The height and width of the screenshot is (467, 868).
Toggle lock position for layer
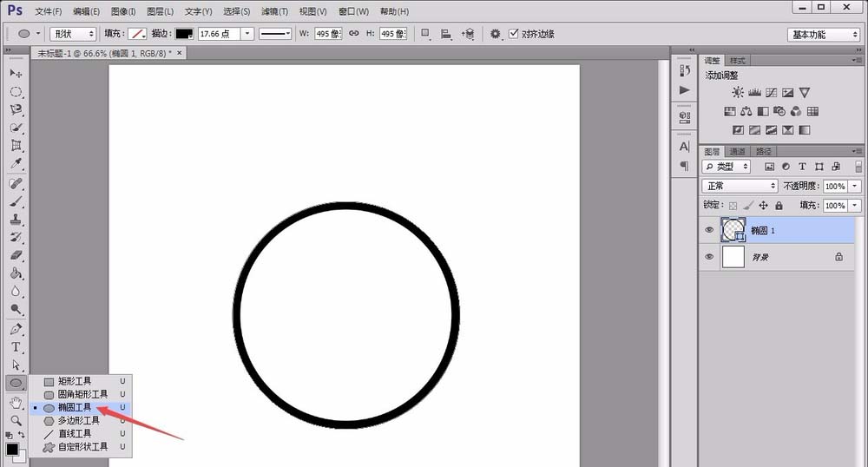click(x=763, y=205)
